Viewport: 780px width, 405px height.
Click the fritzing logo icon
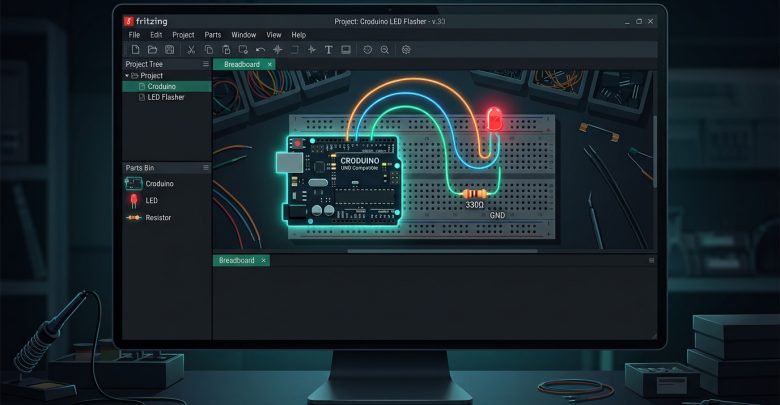(x=129, y=21)
